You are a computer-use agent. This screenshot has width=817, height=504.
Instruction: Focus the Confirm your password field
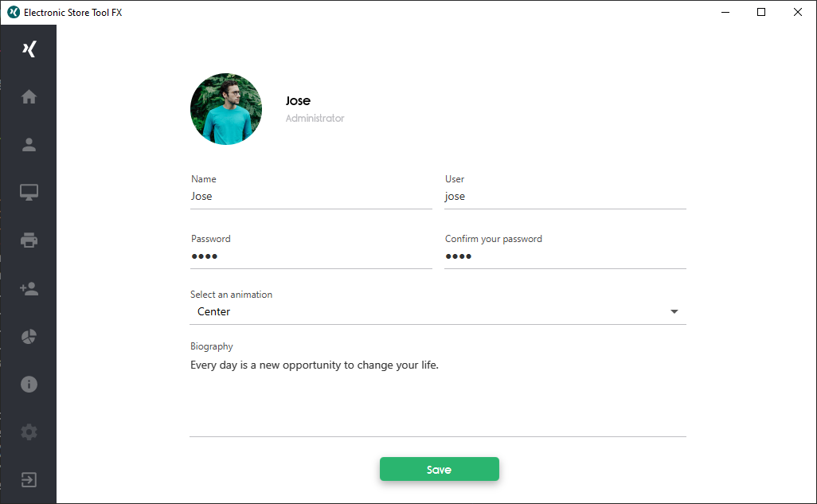point(565,256)
